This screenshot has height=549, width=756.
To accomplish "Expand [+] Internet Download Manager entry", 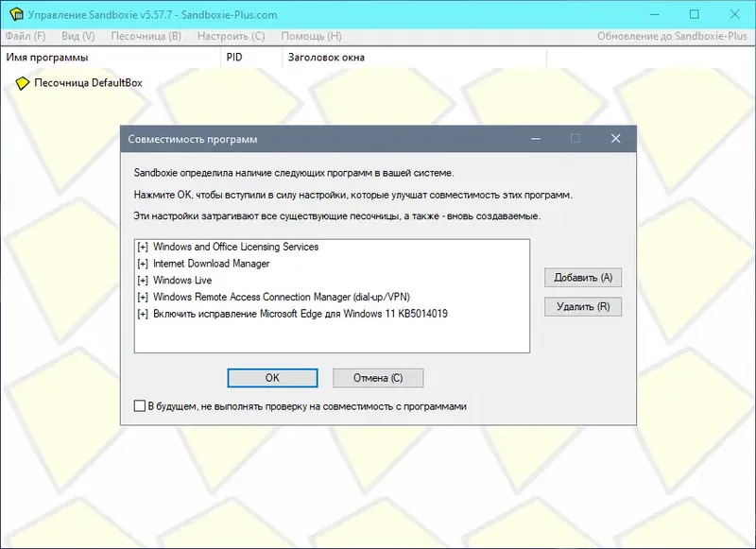I will pos(143,264).
